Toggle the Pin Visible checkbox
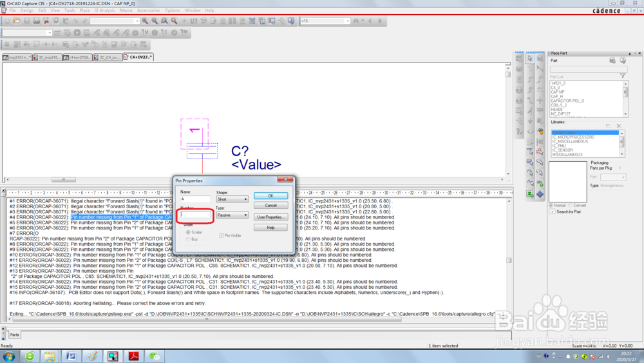 pyautogui.click(x=222, y=235)
